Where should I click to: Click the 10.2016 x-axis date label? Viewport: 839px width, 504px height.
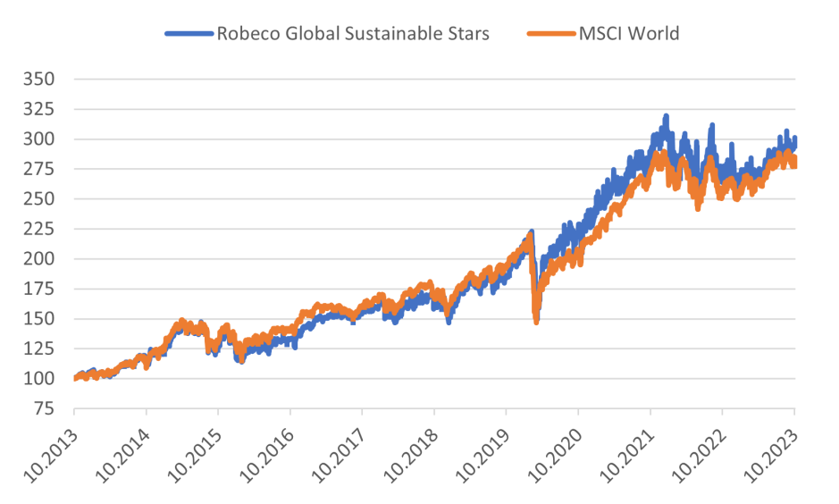click(267, 455)
